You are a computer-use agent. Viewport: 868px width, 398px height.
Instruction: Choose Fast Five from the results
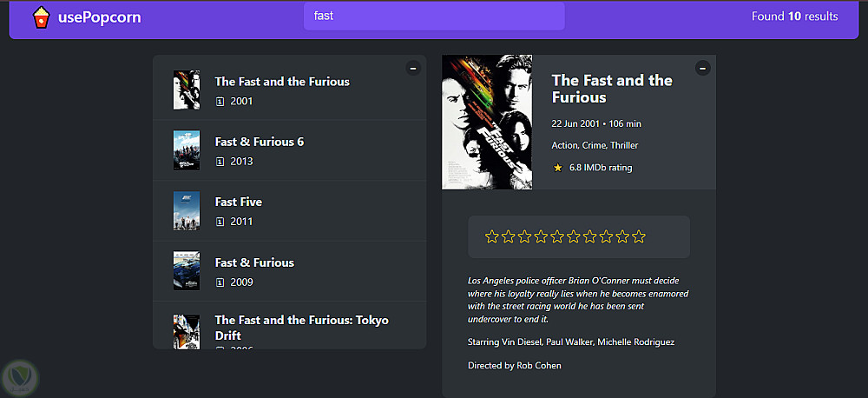click(239, 202)
